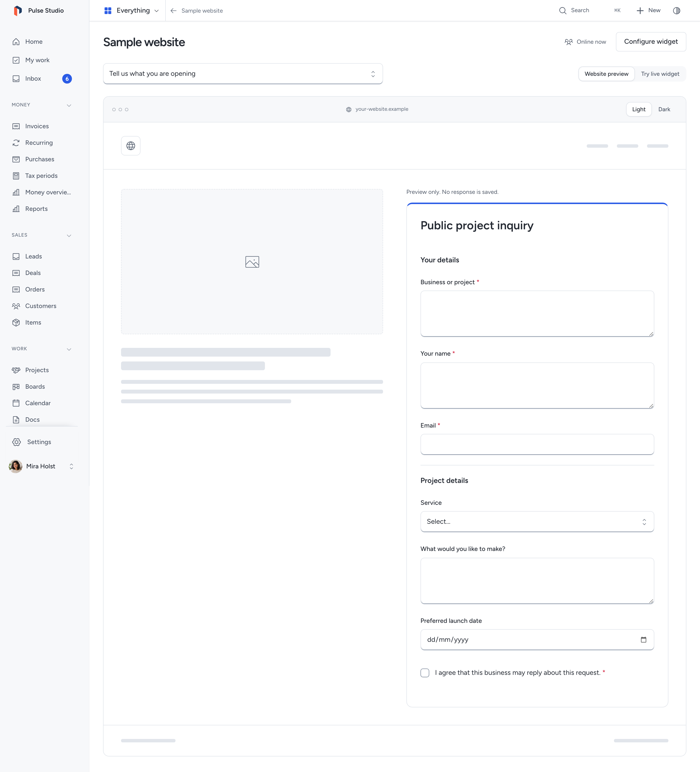Click the back arrow beside Sample website

click(x=174, y=11)
